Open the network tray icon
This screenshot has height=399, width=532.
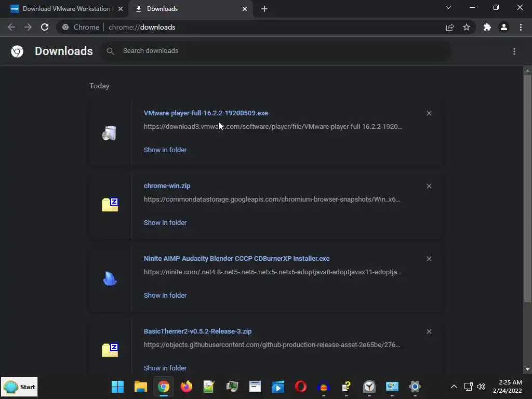click(x=469, y=387)
